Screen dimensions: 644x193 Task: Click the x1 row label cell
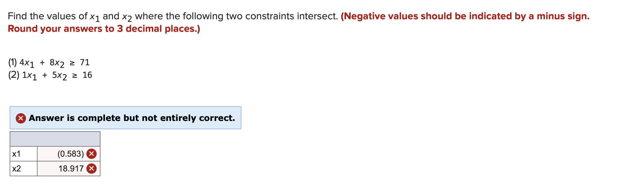[x=22, y=154]
